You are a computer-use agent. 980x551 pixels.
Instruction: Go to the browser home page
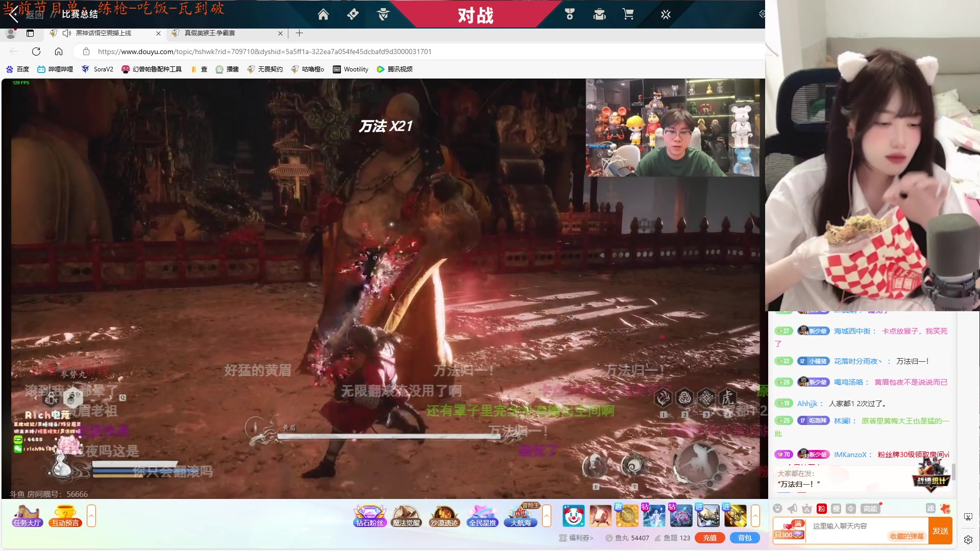tap(59, 52)
